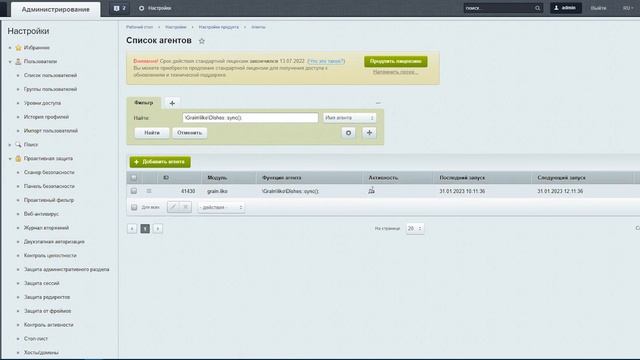
Task: Open Настройки продукта breadcrumb
Action: click(x=218, y=27)
